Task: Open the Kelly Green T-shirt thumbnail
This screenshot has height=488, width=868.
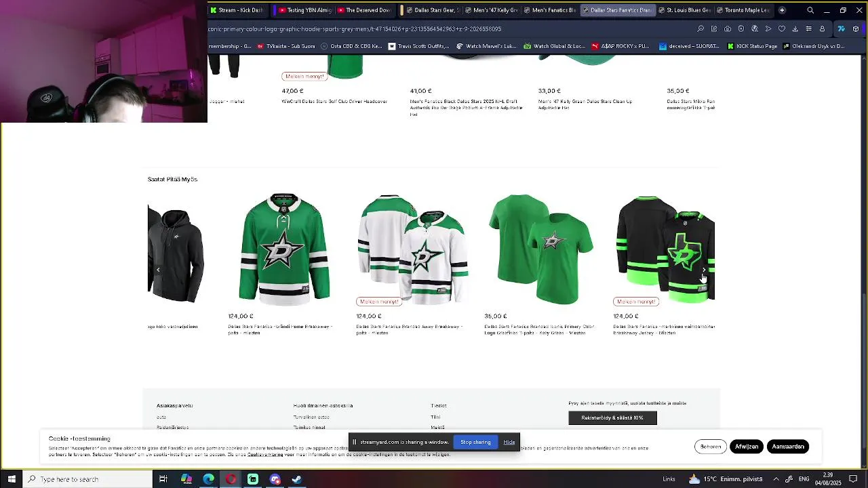Action: coord(541,249)
